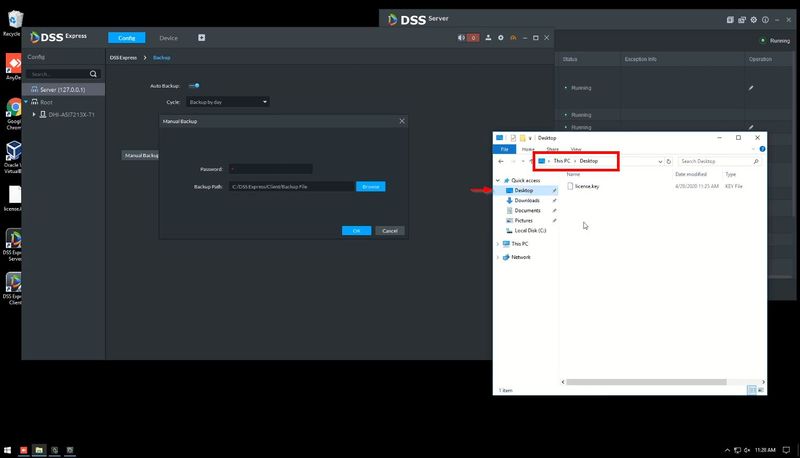The width and height of the screenshot is (800, 458).
Task: Go back in File Explorer
Action: click(x=501, y=161)
